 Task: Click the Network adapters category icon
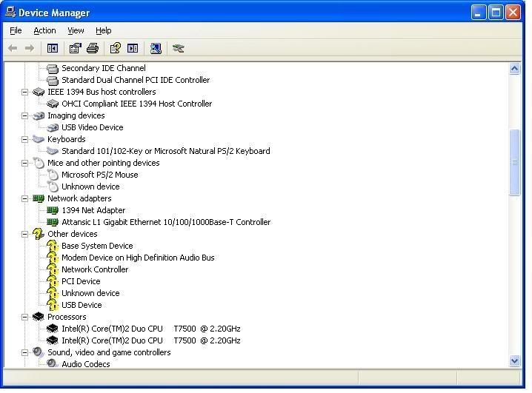coord(39,198)
